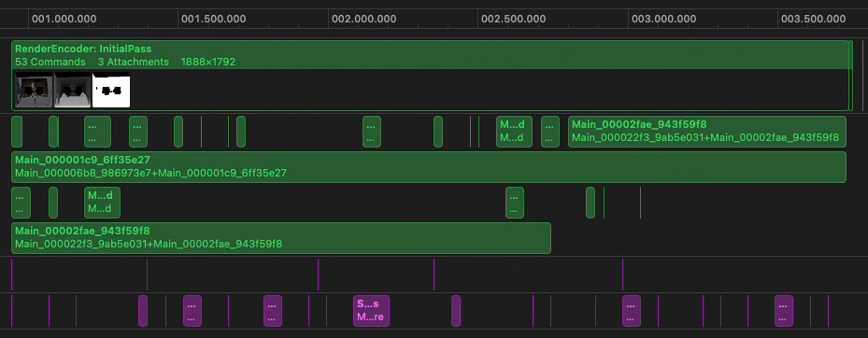Click the '3 Attachments' label
868x338 pixels.
pos(133,62)
